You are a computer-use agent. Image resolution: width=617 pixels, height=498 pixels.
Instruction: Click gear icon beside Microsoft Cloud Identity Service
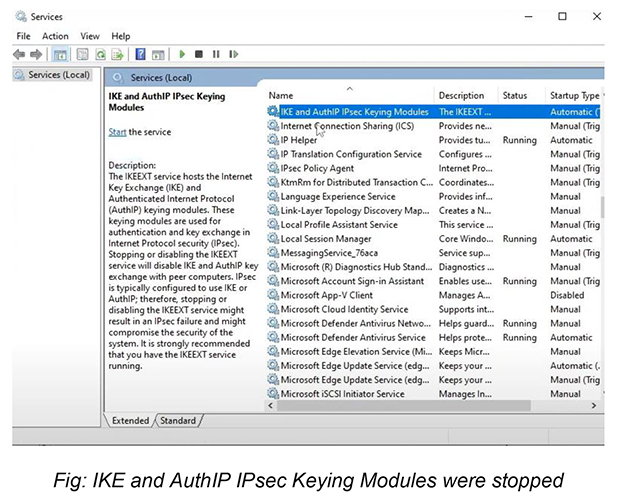click(273, 309)
